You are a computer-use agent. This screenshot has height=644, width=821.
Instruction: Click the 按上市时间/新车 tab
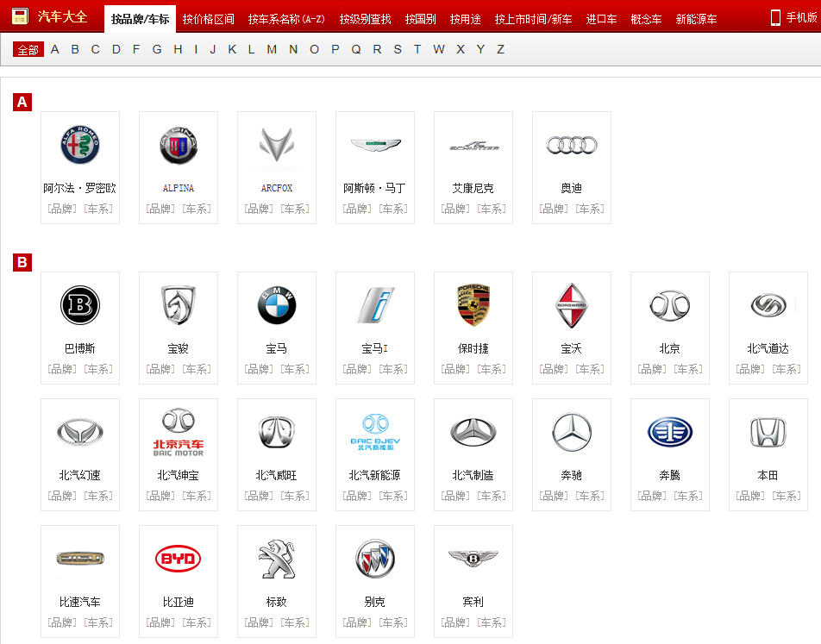534,19
